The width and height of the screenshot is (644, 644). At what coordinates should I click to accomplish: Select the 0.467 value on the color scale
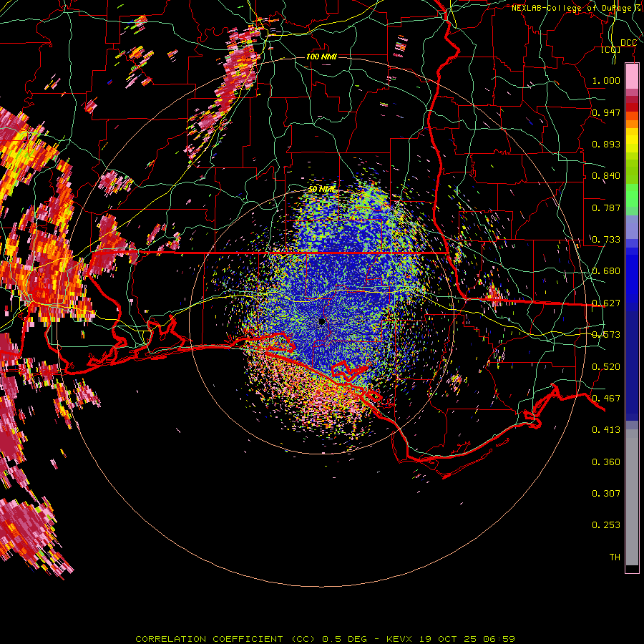pos(606,399)
